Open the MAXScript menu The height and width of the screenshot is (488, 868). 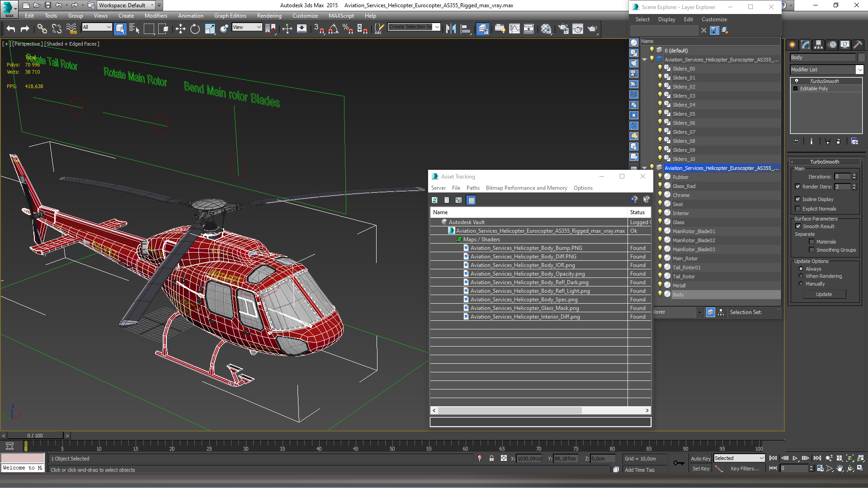point(341,16)
